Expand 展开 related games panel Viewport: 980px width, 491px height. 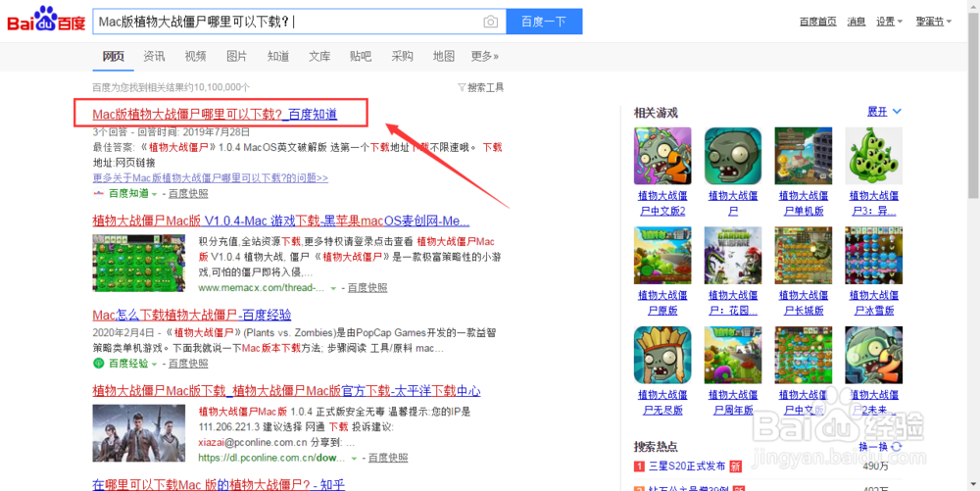[x=884, y=112]
